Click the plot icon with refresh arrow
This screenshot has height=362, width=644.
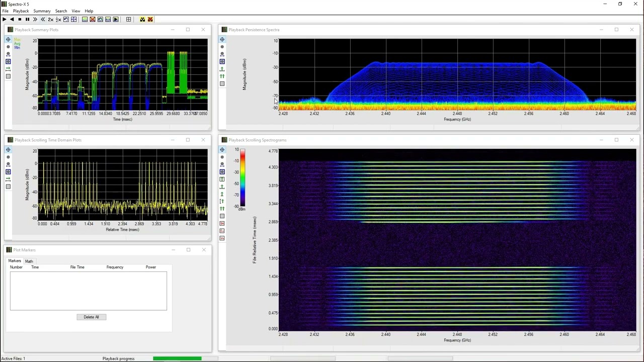[x=100, y=19]
